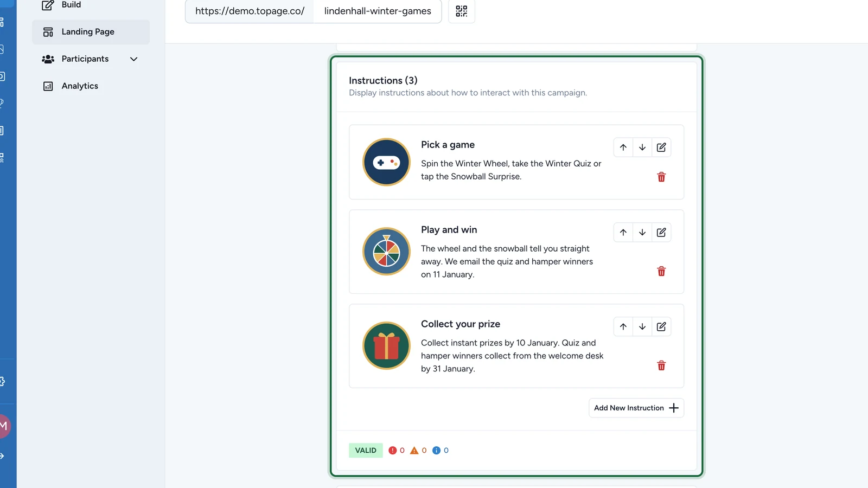This screenshot has width=868, height=488.
Task: Click the 'Pick a game' title
Action: (x=448, y=145)
